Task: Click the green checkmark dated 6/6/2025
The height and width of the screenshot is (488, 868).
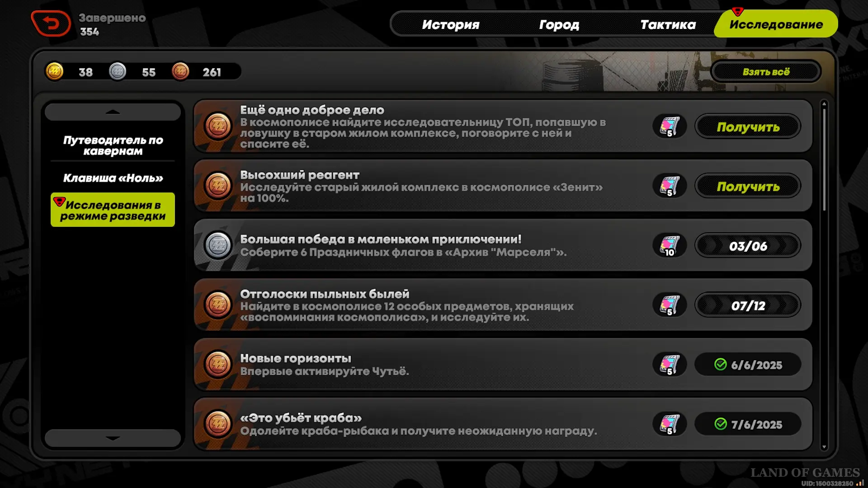Action: pyautogui.click(x=721, y=364)
